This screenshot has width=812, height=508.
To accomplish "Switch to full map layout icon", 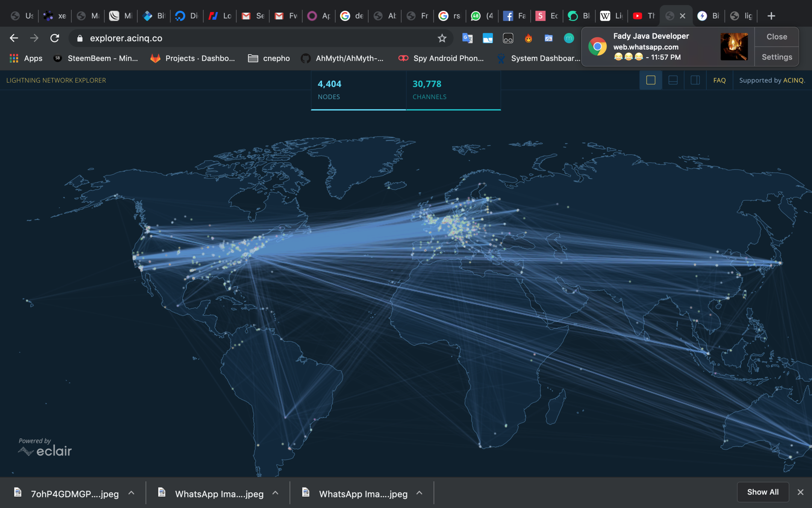I will (651, 80).
